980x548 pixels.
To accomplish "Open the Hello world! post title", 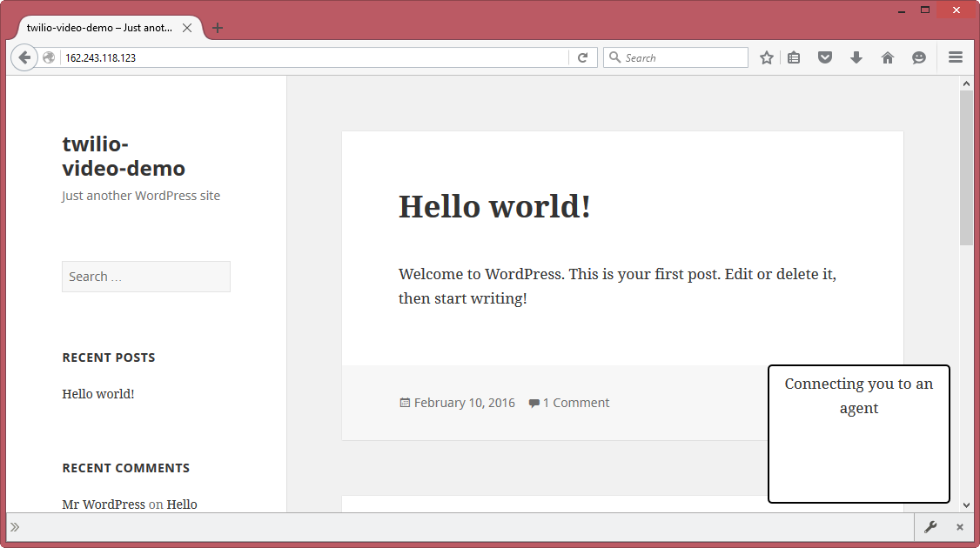I will (x=494, y=206).
